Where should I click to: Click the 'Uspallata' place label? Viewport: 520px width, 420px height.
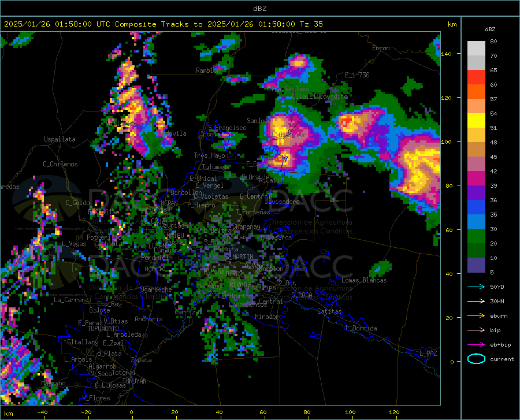(60, 139)
